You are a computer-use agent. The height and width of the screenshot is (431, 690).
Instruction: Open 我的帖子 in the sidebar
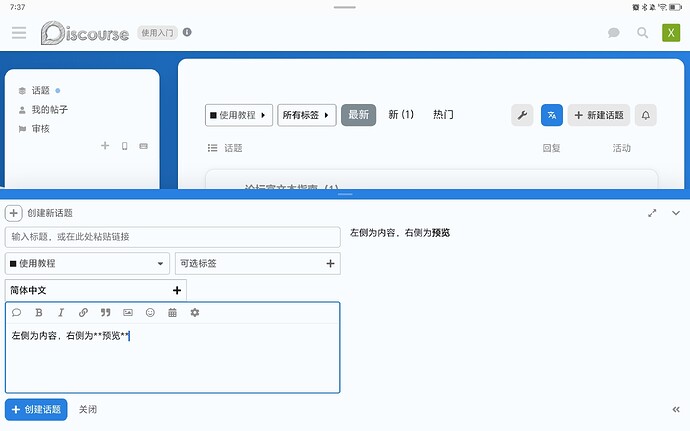(x=49, y=110)
